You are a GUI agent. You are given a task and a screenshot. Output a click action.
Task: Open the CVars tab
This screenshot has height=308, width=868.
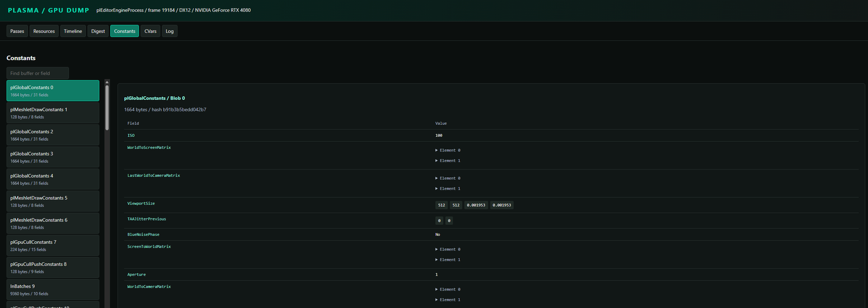[150, 31]
